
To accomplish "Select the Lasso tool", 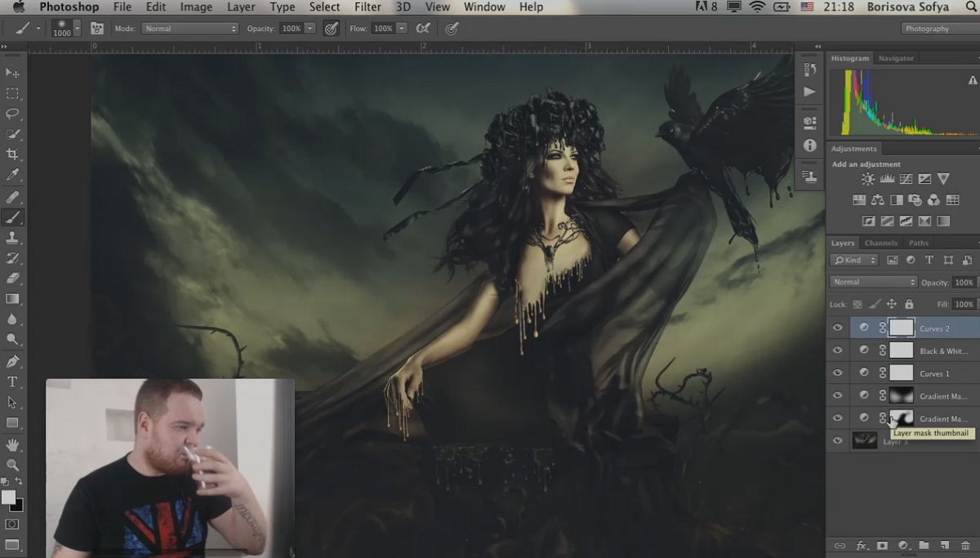I will (13, 114).
